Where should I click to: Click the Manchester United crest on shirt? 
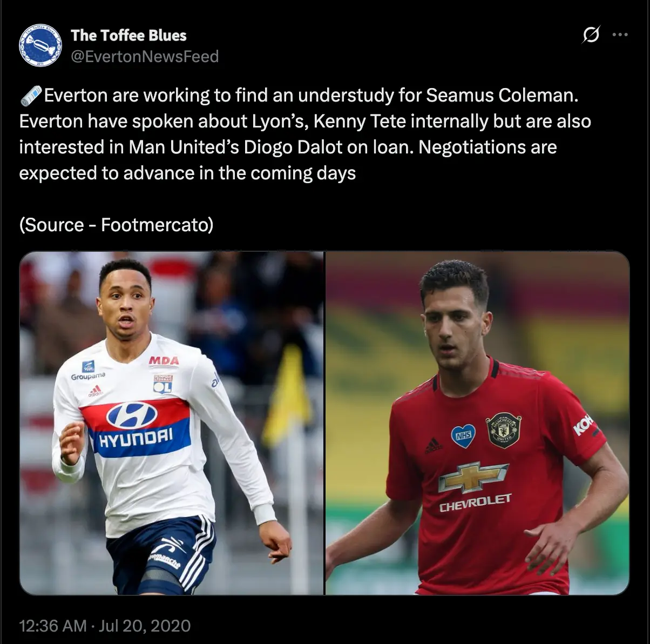[x=504, y=430]
